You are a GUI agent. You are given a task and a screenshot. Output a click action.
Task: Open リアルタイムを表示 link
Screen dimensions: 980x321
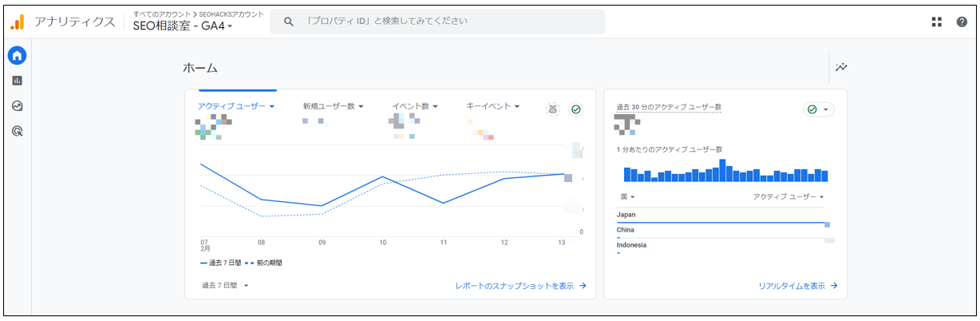click(x=798, y=285)
